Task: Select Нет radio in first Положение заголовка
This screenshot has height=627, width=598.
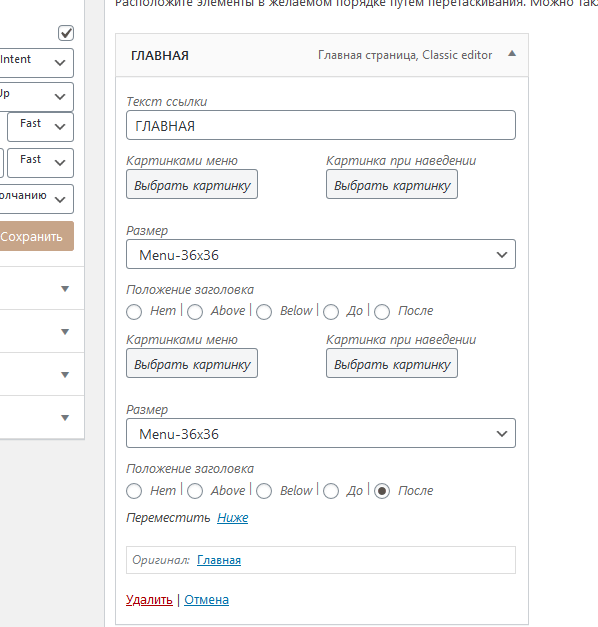Action: 134,312
